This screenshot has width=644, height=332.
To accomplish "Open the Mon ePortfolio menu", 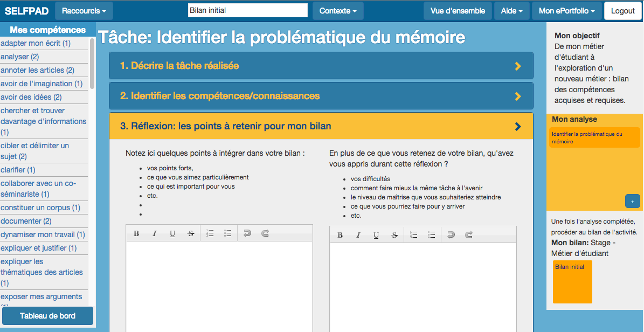I will (566, 11).
